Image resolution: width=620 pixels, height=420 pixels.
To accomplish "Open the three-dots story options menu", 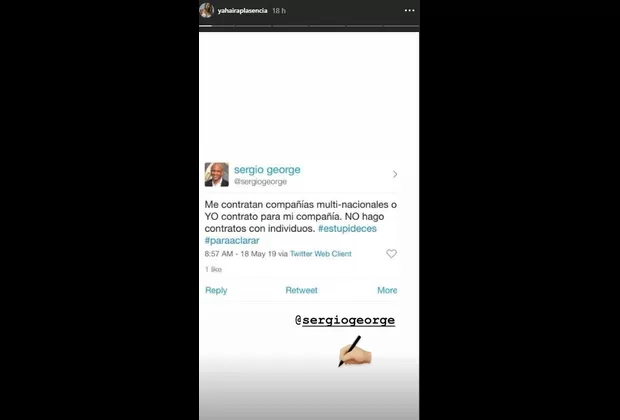I will click(410, 10).
